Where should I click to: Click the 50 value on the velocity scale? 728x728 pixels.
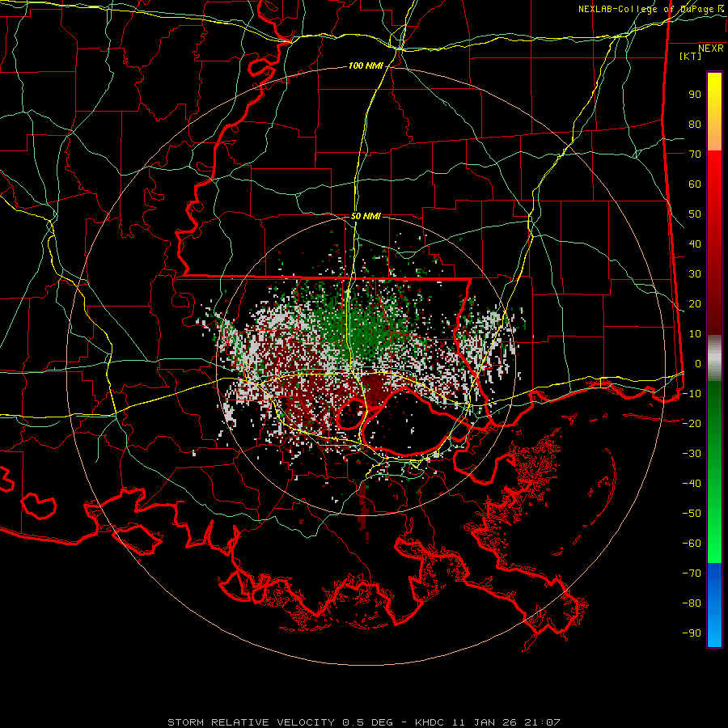695,214
